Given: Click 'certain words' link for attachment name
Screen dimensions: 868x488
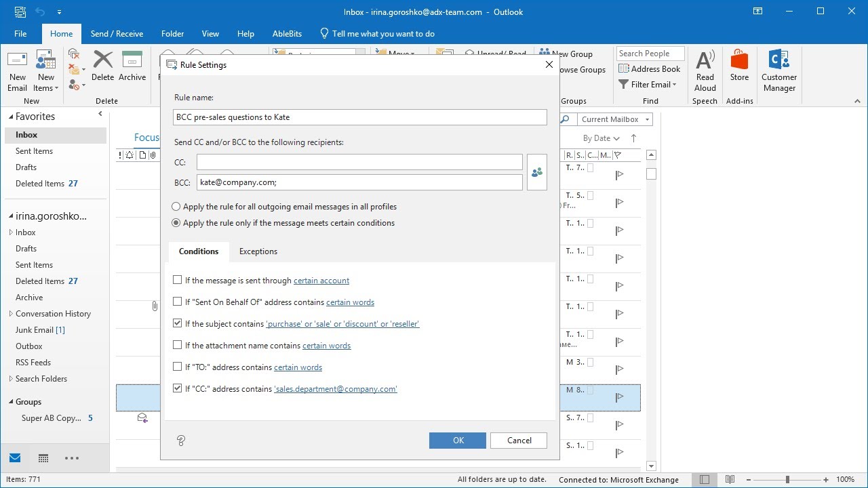Looking at the screenshot, I should [x=327, y=346].
